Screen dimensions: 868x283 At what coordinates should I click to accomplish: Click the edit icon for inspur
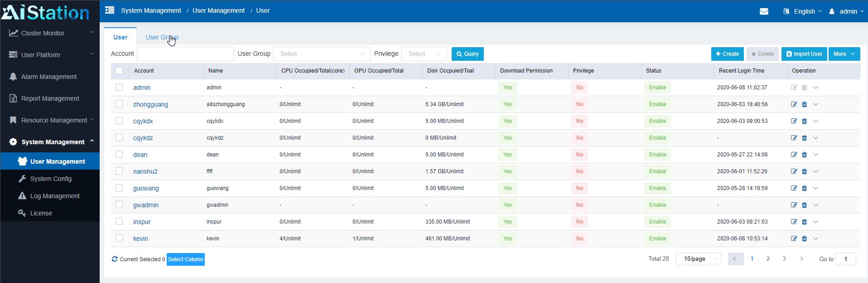click(794, 222)
